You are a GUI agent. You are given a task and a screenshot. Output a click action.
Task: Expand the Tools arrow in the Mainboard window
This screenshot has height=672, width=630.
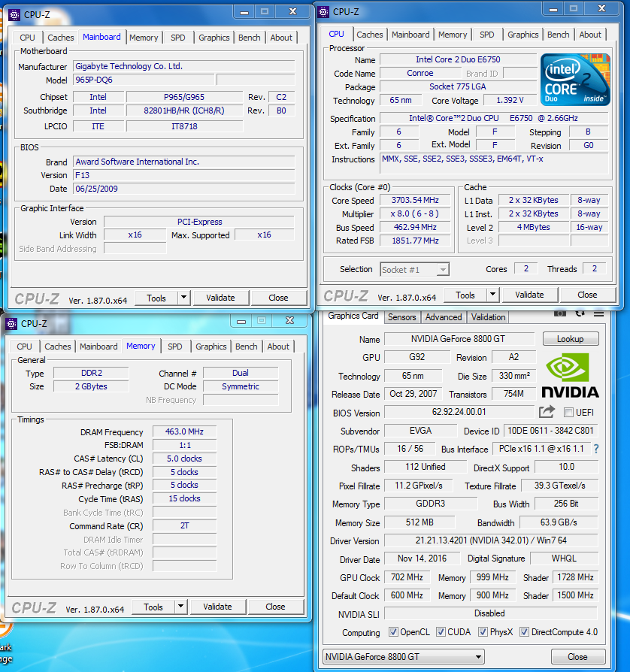[183, 298]
